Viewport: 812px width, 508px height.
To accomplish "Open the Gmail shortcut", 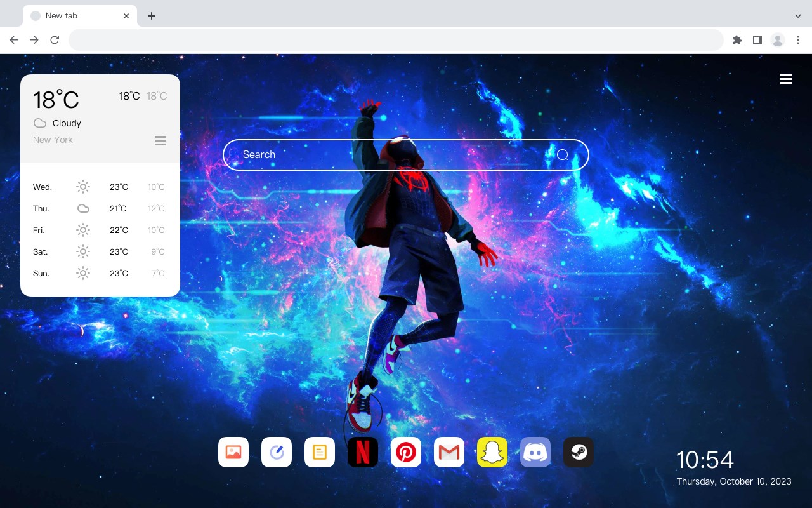I will (449, 452).
